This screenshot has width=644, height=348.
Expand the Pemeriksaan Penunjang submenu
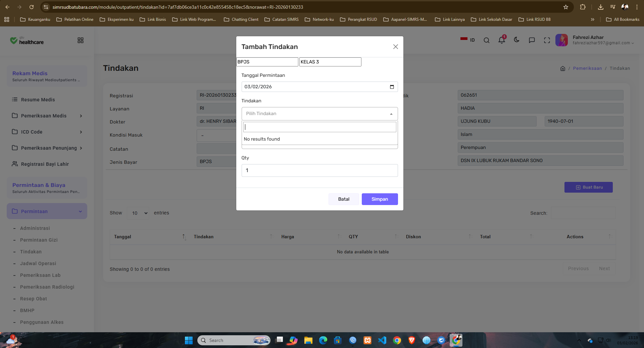tap(47, 148)
